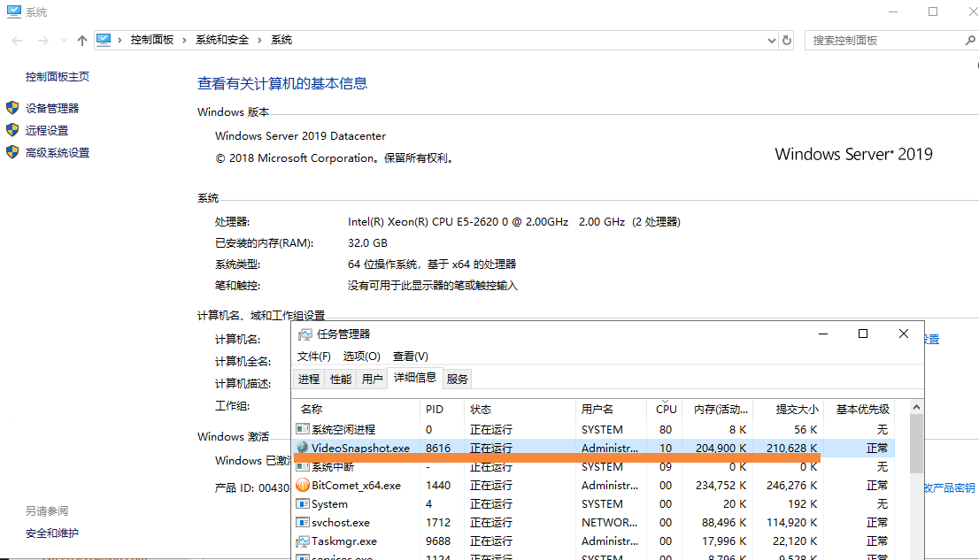The image size is (979, 560).
Task: Open 查看(V) menu in Task Manager
Action: (x=410, y=357)
